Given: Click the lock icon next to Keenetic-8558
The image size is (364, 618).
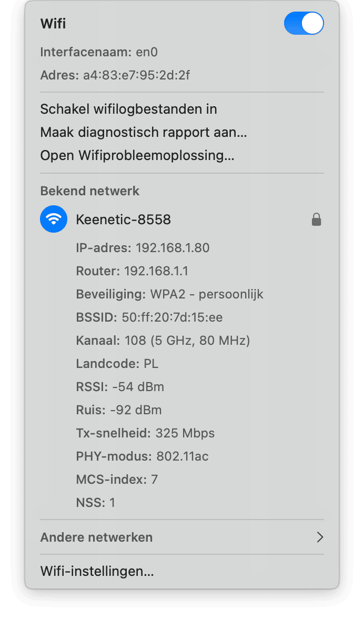Looking at the screenshot, I should coord(316,220).
